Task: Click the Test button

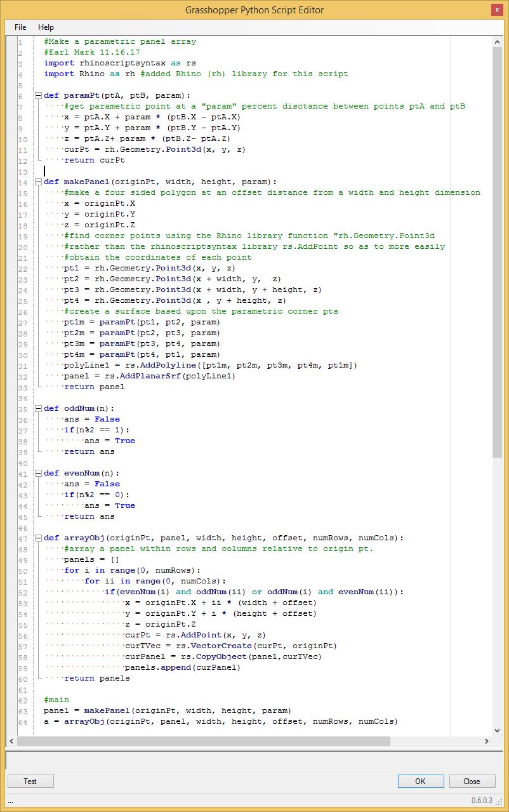Action: click(x=30, y=782)
